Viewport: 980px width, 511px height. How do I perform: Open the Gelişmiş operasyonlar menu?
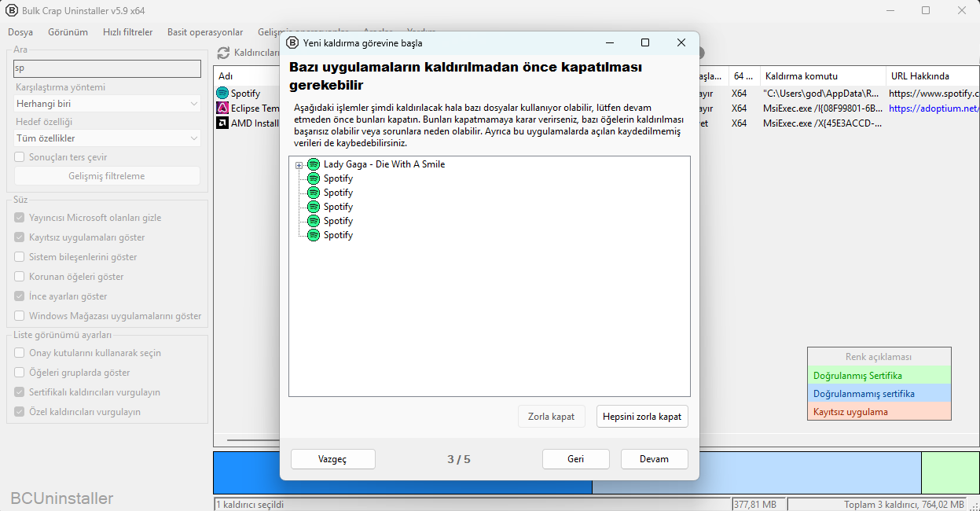tap(303, 32)
